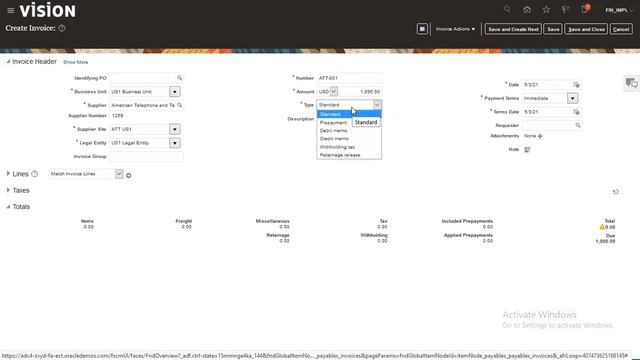Click the Identifying PO field

(143, 78)
